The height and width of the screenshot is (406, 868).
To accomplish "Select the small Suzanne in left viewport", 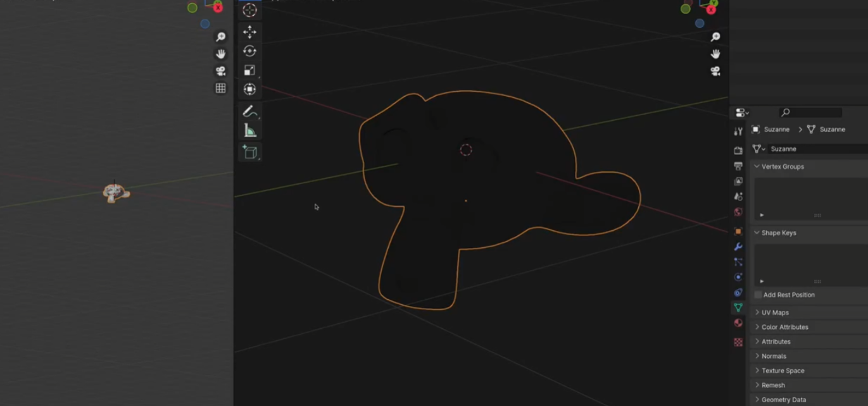I will [116, 192].
